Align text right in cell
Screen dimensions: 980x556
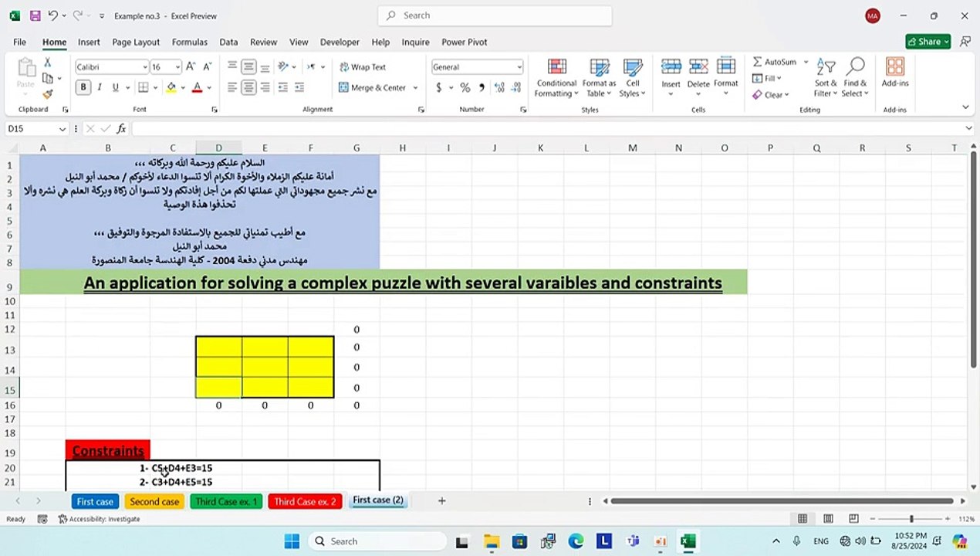(265, 88)
